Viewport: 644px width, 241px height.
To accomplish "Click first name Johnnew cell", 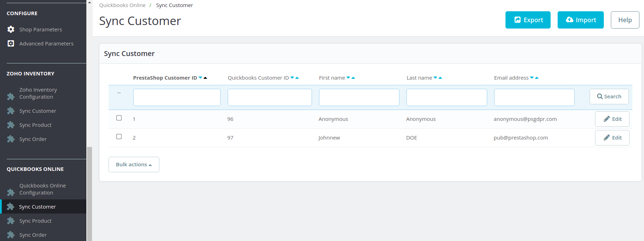I will 329,138.
